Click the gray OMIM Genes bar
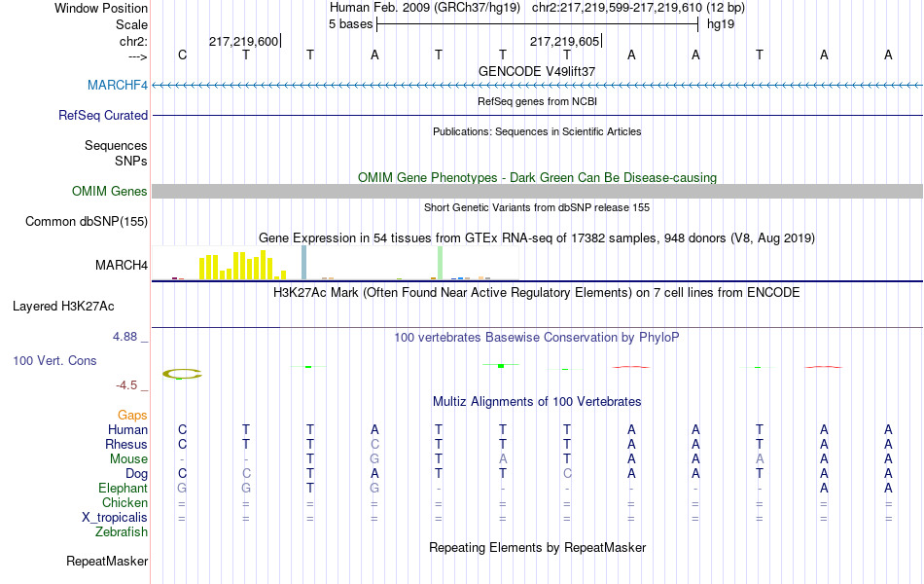The image size is (924, 584). click(537, 191)
